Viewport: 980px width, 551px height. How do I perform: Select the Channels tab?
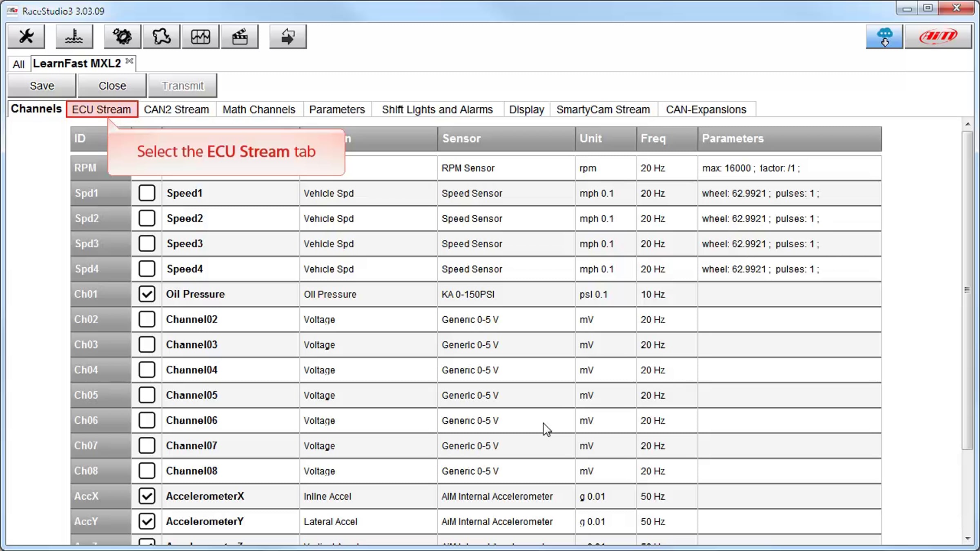coord(36,109)
